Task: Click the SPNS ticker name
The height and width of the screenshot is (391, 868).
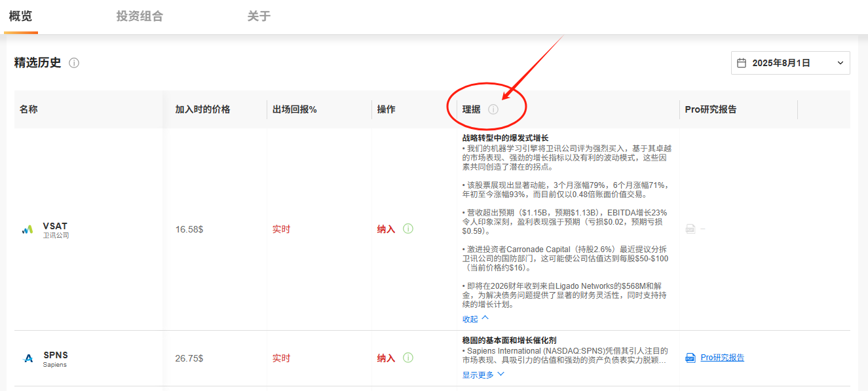Action: pos(56,355)
